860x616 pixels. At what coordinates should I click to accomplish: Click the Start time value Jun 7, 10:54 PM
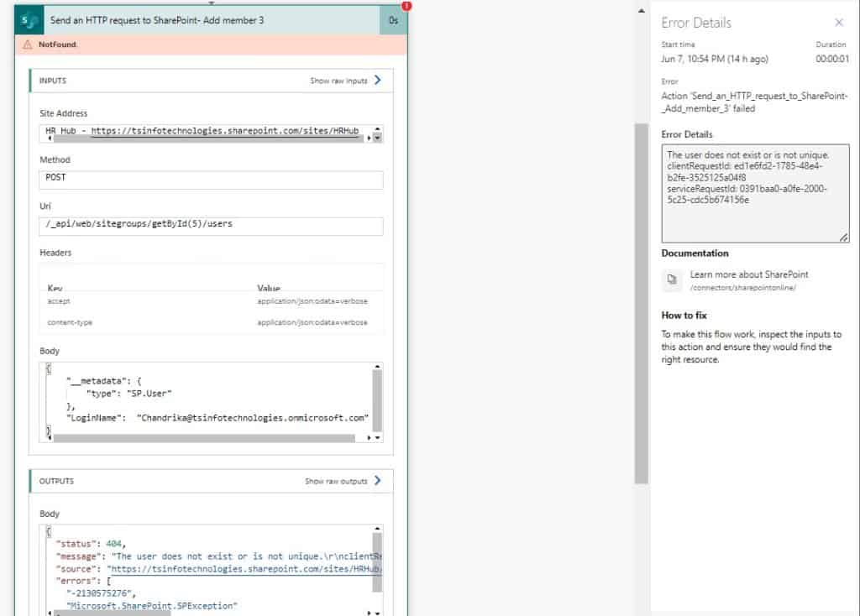point(714,59)
